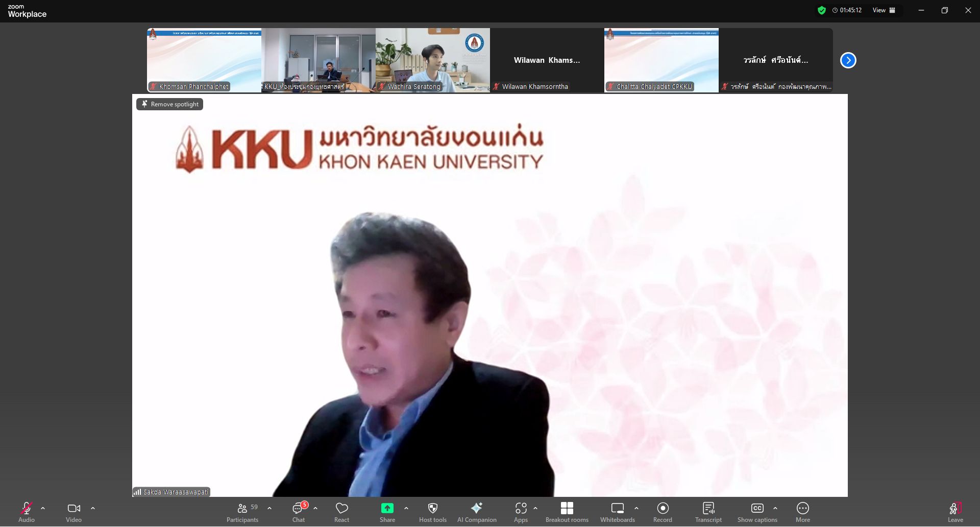980x527 pixels.
Task: Click the green Share screen icon
Action: pyautogui.click(x=387, y=509)
